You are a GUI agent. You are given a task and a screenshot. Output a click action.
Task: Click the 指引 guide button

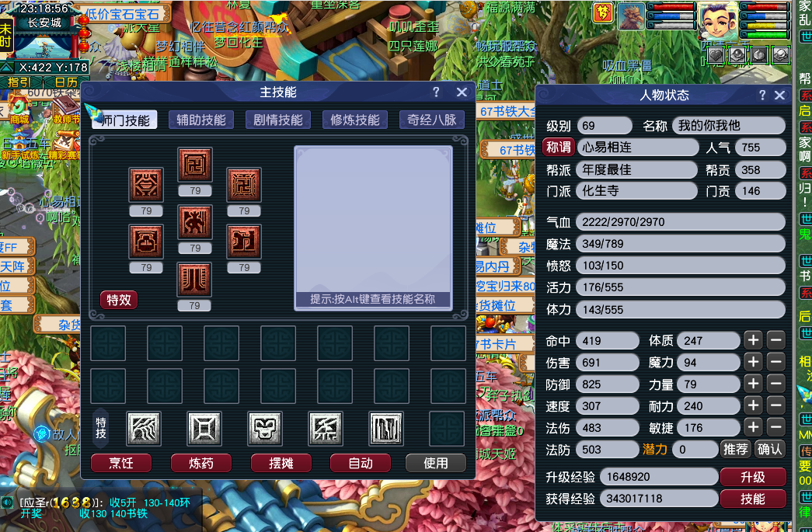[x=19, y=82]
